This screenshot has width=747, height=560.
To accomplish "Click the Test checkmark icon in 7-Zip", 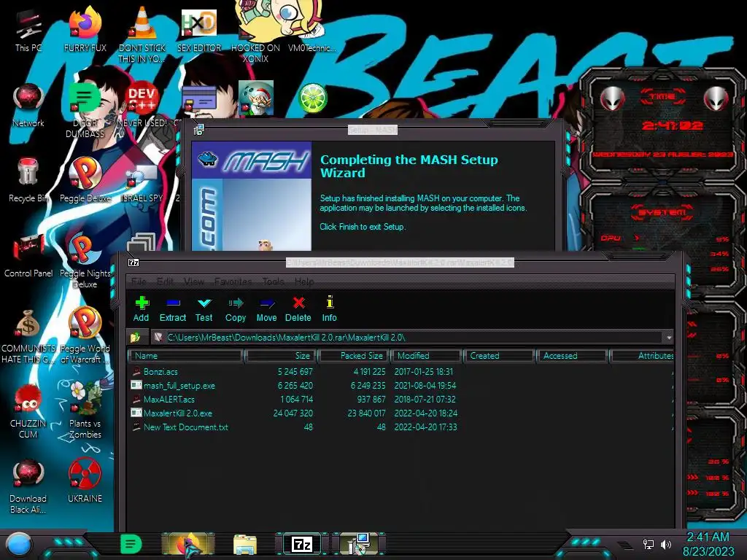I will 204,303.
